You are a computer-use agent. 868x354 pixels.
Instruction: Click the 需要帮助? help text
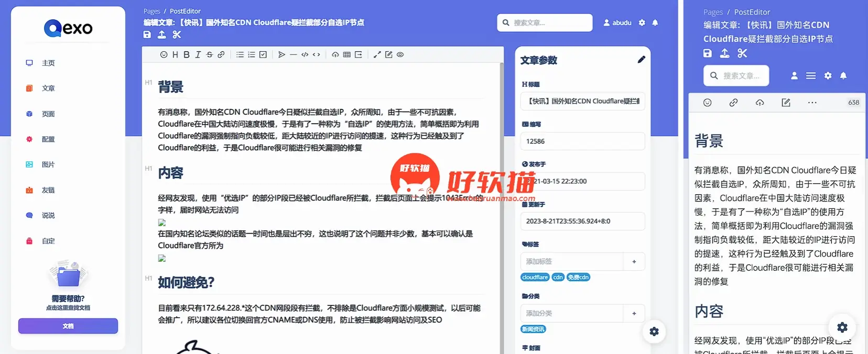[x=68, y=298]
